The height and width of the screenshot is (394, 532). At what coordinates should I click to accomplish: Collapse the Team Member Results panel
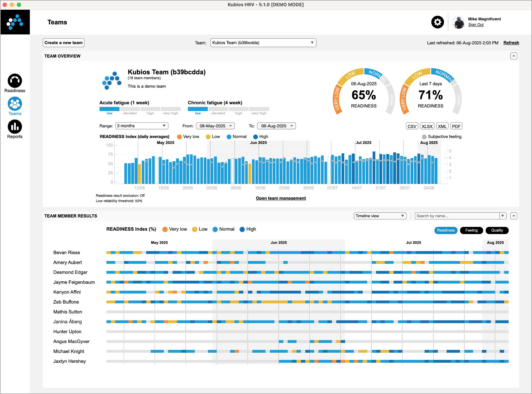[x=514, y=216]
